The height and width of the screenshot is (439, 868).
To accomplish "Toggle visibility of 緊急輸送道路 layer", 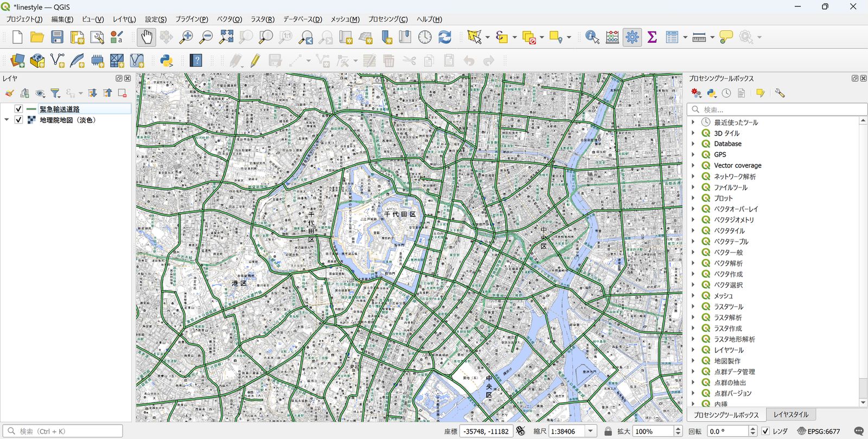I will point(18,109).
